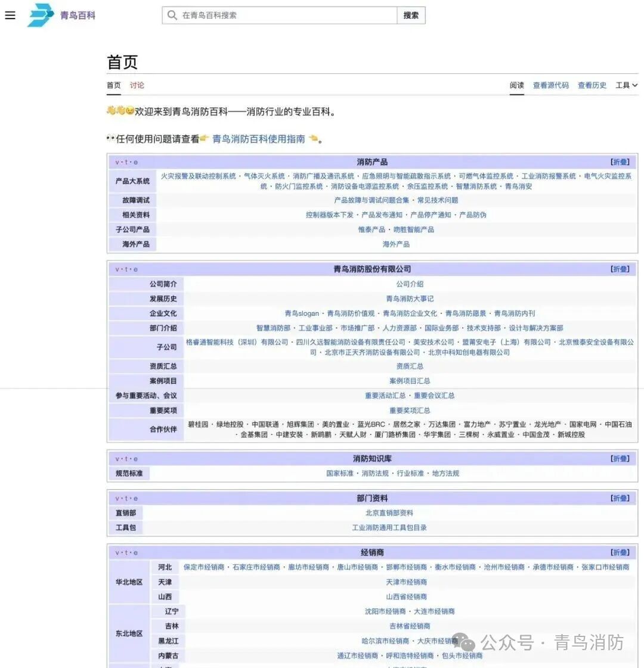Viewport: 644px width, 668px height.
Task: Expand the 工具 dropdown menu
Action: 626,85
